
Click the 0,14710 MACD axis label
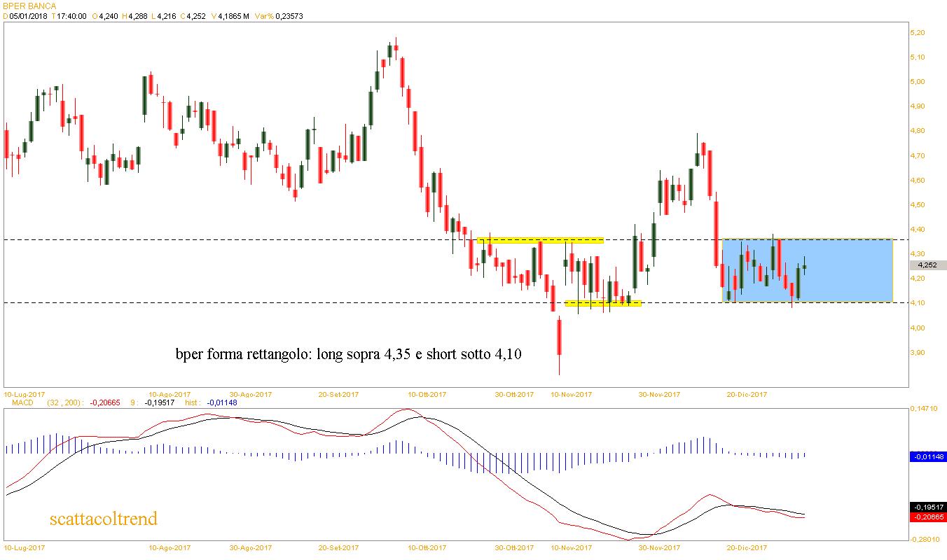[x=923, y=407]
